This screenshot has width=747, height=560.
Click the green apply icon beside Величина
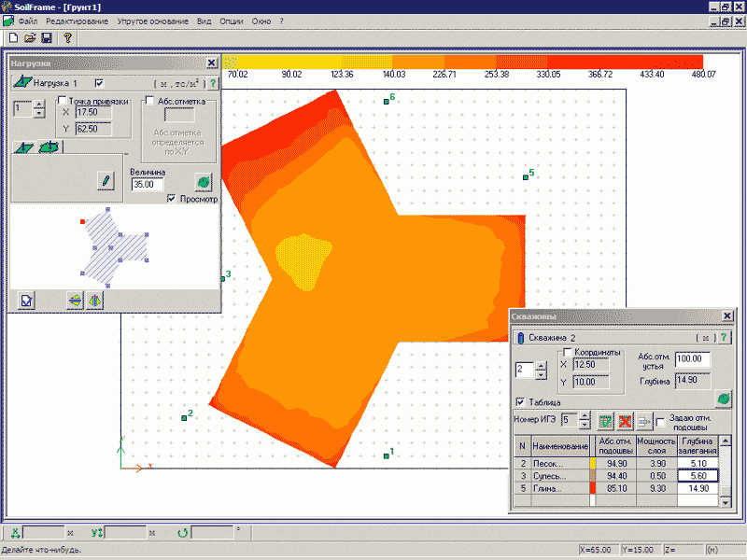point(203,180)
